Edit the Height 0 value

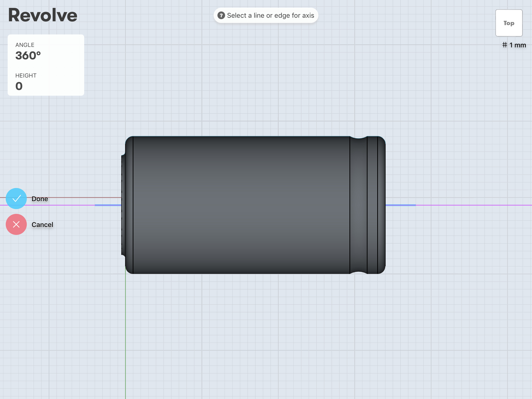[x=19, y=86]
